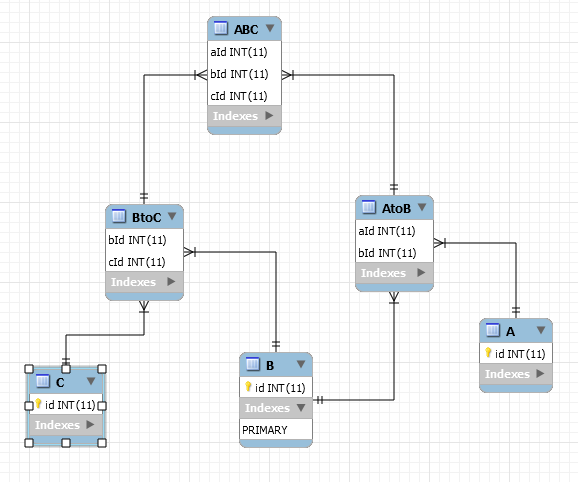Click the right-middle resize handle of table C
Screen dimensions: 578x482
coord(102,406)
